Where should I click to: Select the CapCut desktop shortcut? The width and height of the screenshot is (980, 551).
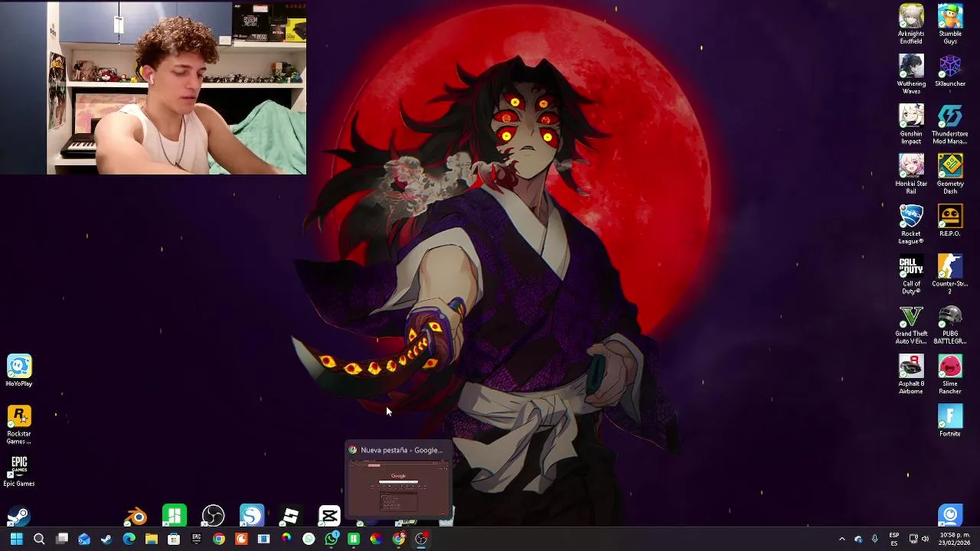[x=329, y=517]
